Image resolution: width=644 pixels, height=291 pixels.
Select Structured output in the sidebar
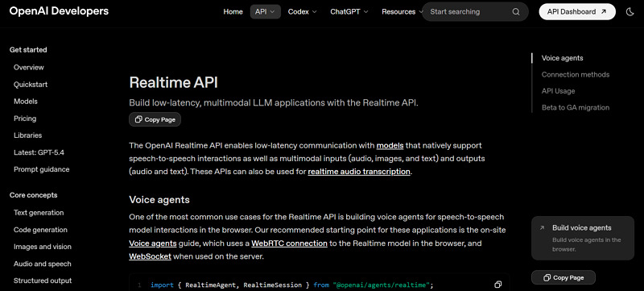[43, 281]
